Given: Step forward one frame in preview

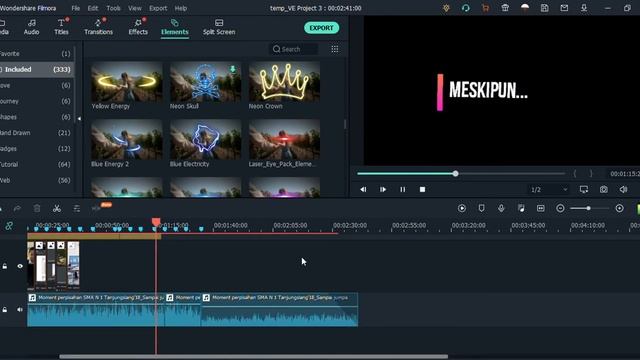Looking at the screenshot, I should tap(383, 189).
